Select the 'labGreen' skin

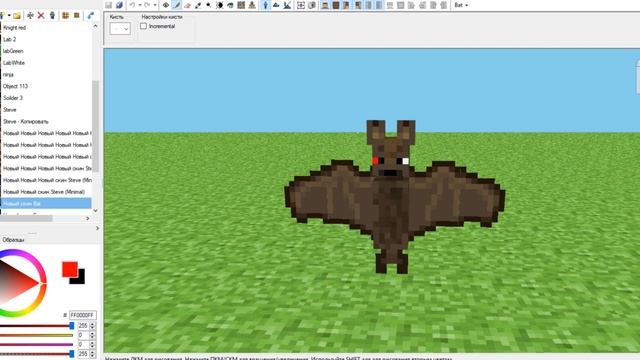click(13, 51)
